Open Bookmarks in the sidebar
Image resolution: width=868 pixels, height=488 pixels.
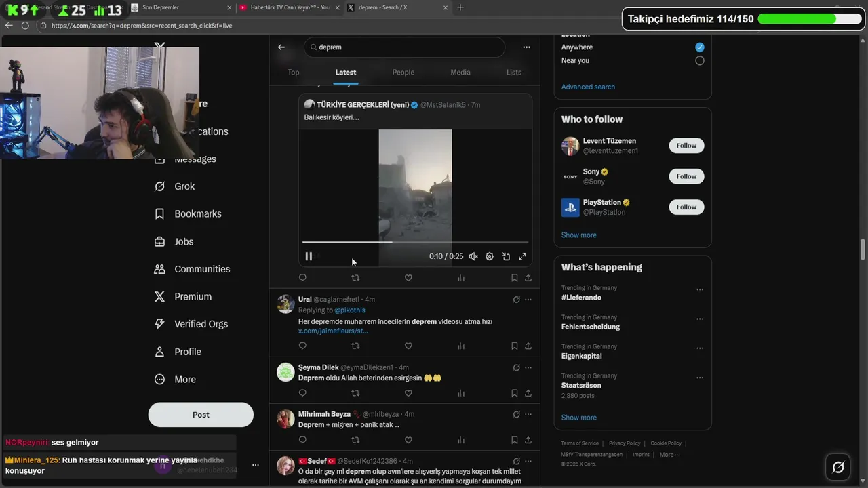[x=188, y=214]
